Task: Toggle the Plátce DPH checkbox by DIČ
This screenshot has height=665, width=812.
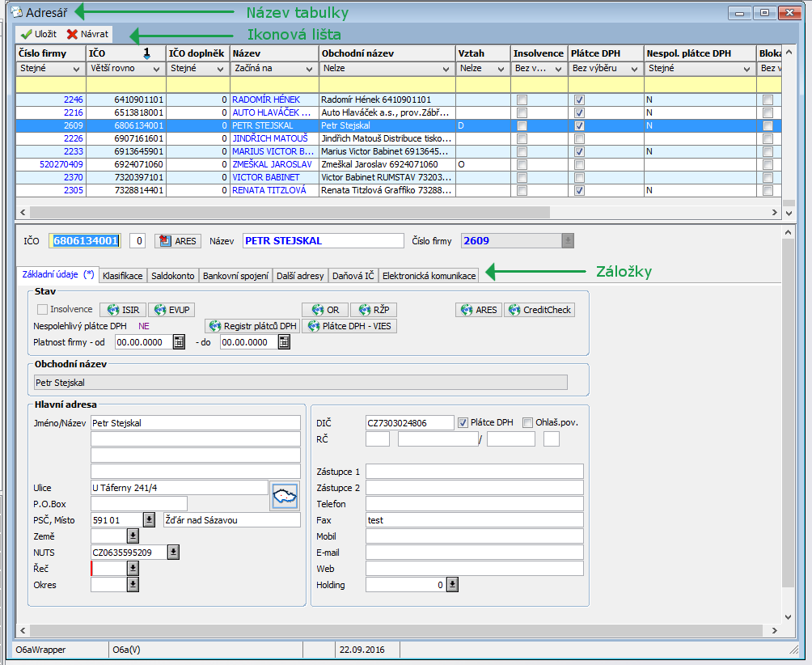Action: coord(463,422)
